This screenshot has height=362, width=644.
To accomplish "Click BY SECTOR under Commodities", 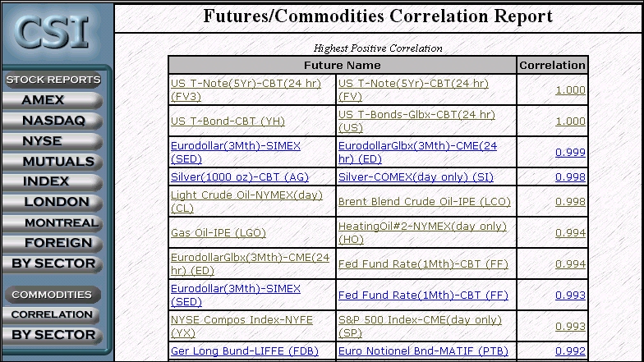I will (x=53, y=335).
